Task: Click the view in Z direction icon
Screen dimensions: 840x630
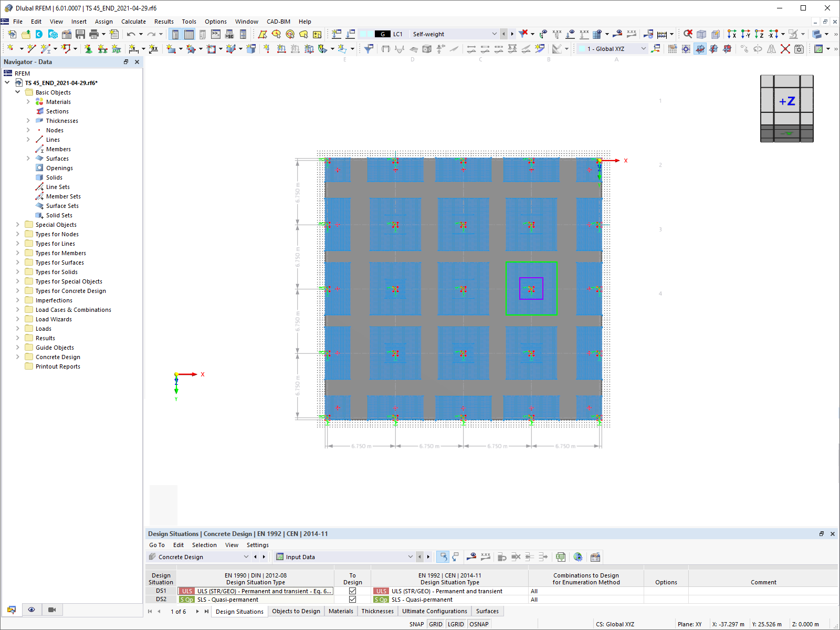Action: coord(759,34)
